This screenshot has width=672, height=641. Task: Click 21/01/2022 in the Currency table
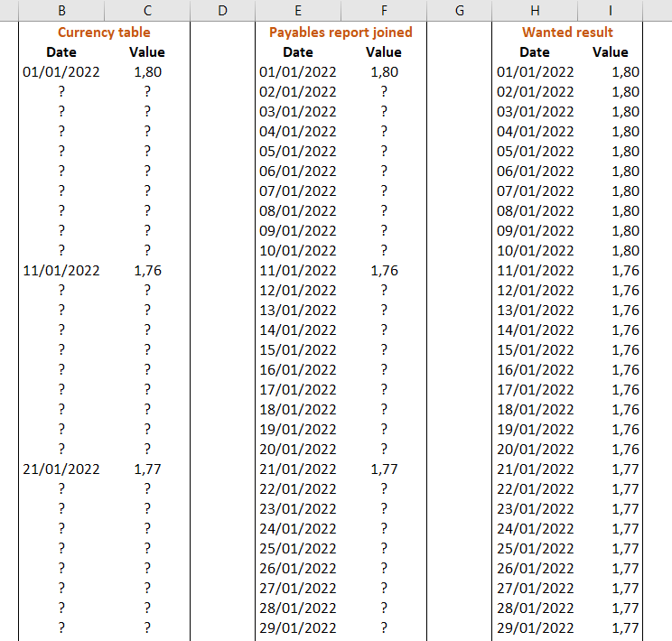coord(61,469)
